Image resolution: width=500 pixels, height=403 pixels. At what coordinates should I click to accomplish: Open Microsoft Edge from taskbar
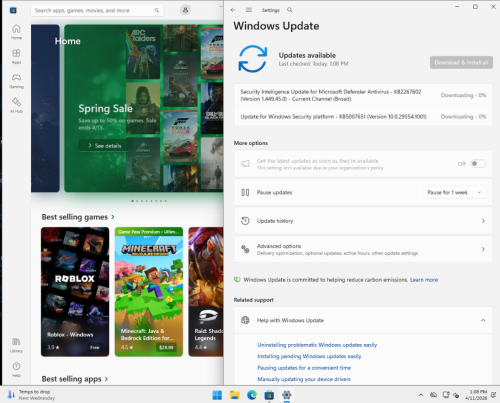252,395
